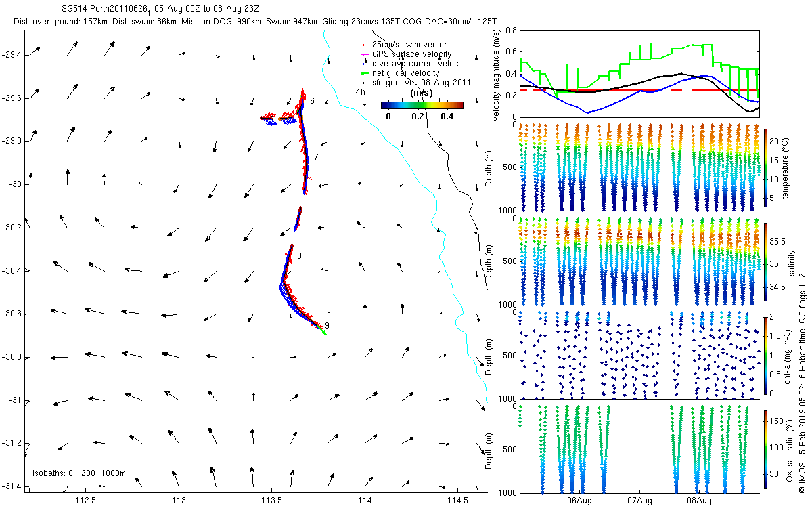The height and width of the screenshot is (508, 812).
Task: Click the latitude tick label "-31.4"
Action: coord(12,486)
